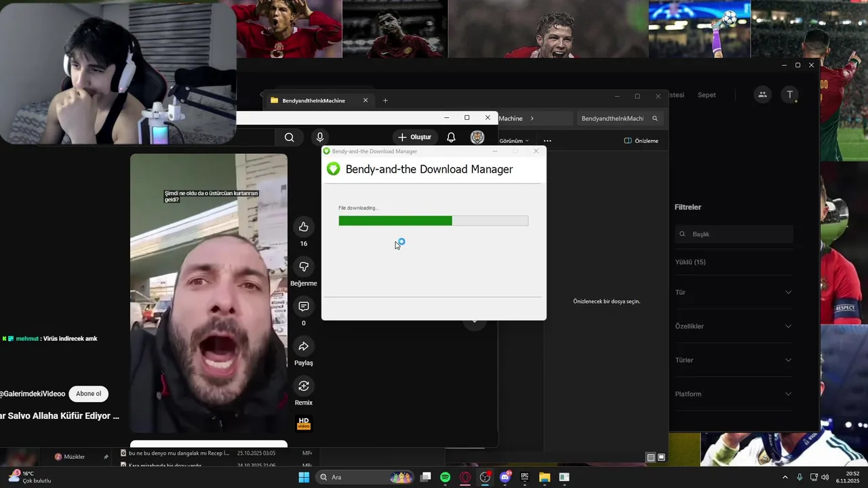Image resolution: width=868 pixels, height=488 pixels.
Task: Open the Windows Start menu
Action: pyautogui.click(x=304, y=477)
